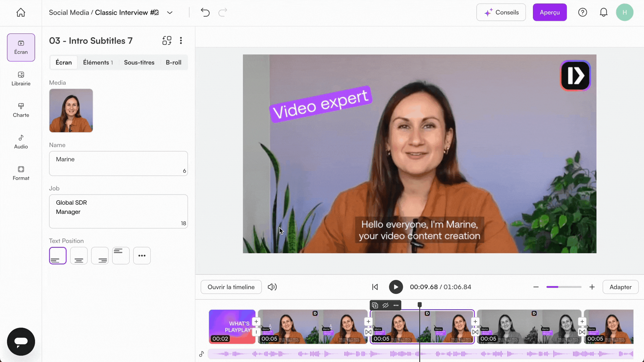The width and height of the screenshot is (644, 362).
Task: Switch to the B-roll tab
Action: (173, 62)
